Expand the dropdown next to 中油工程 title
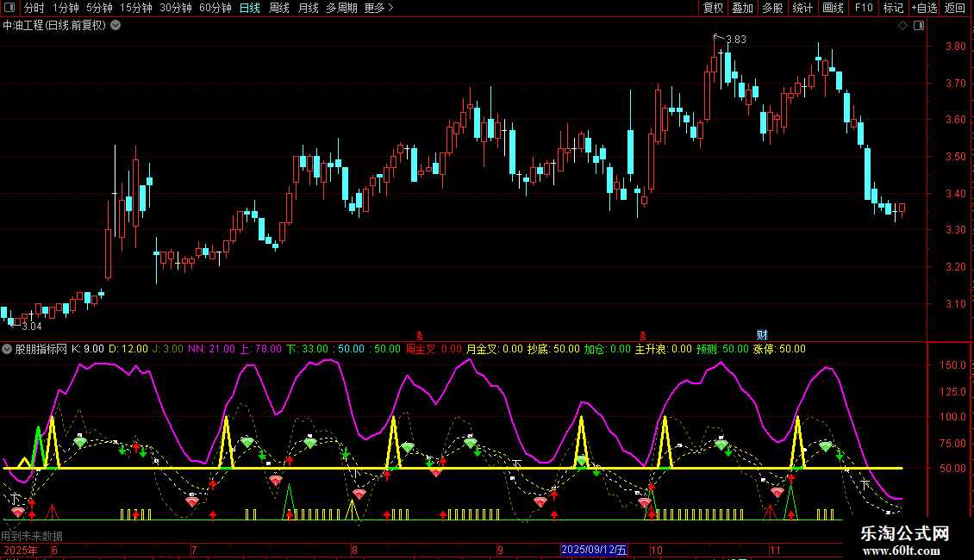Screen dimensions: 974x560 point(116,26)
